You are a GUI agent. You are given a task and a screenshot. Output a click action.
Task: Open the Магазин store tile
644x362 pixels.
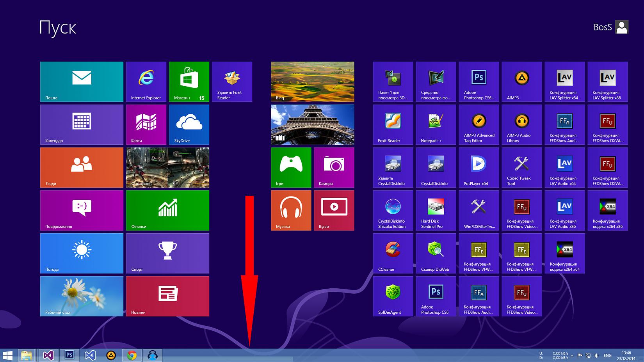tap(189, 82)
